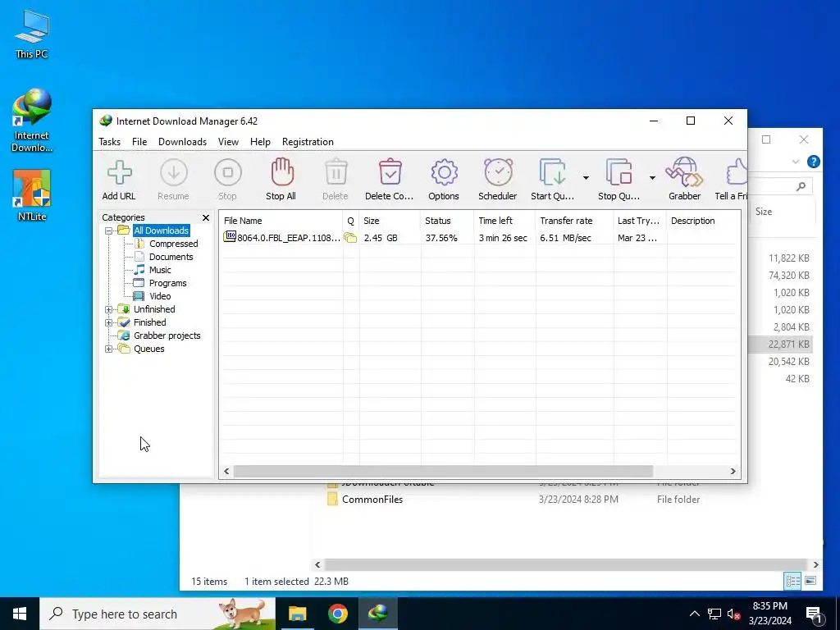Collapse the All Downloads tree node
Screen dimensions: 840x630
[109, 231]
